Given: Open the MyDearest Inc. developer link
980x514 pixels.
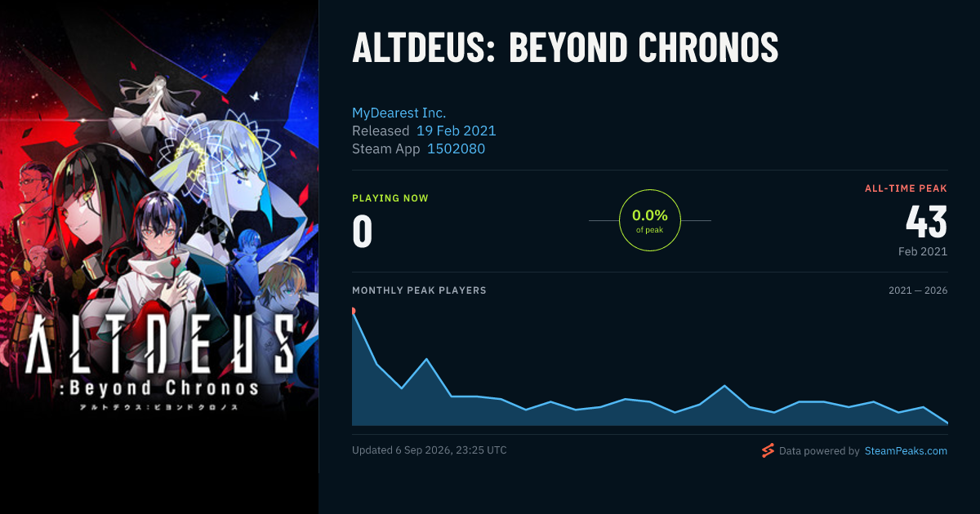Looking at the screenshot, I should [399, 113].
